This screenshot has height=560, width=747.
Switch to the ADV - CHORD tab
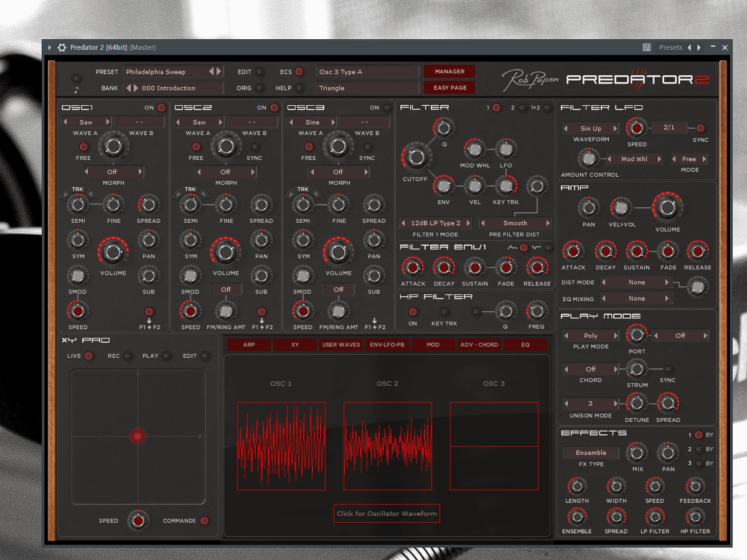(479, 345)
